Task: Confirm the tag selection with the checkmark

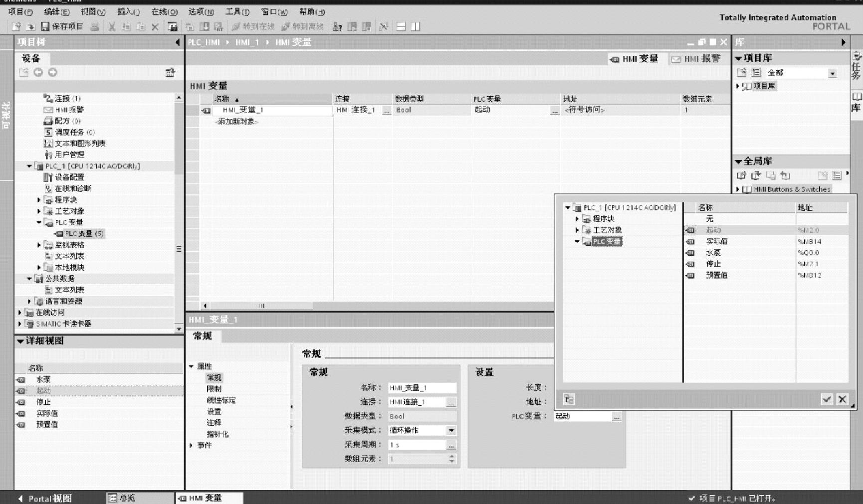Action: pyautogui.click(x=827, y=399)
